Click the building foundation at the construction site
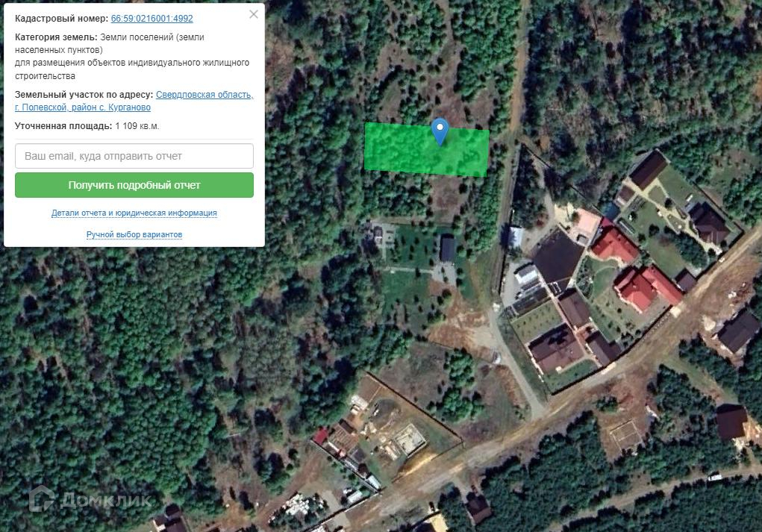 coord(409,439)
